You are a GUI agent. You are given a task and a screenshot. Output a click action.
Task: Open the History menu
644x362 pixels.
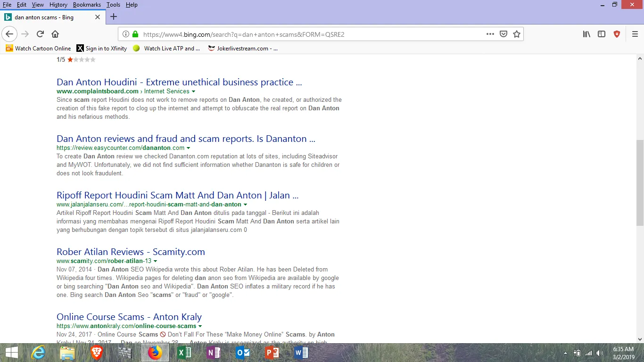[58, 5]
